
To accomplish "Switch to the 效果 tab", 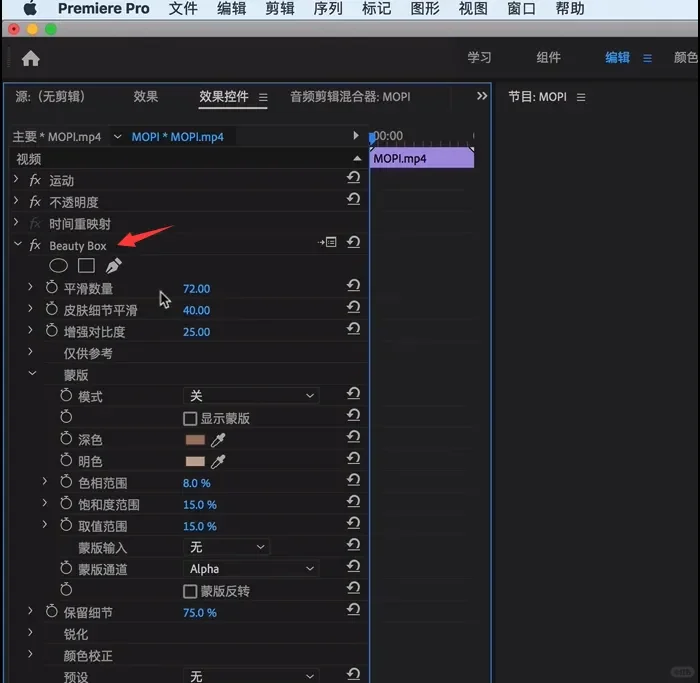I will pos(146,96).
